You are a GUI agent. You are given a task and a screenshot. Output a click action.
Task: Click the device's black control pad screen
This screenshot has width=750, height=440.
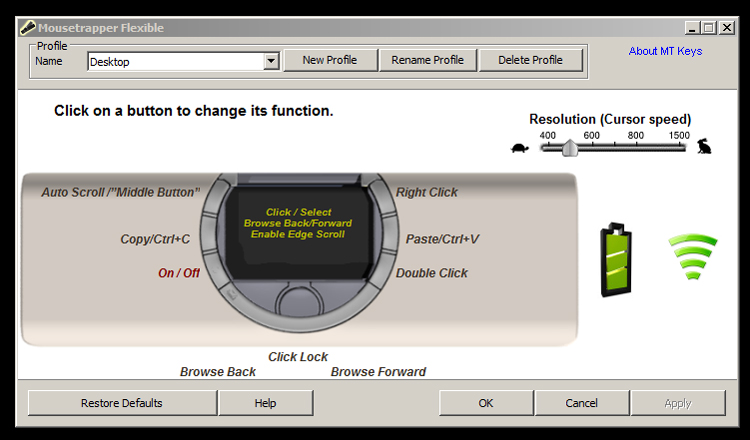click(298, 231)
